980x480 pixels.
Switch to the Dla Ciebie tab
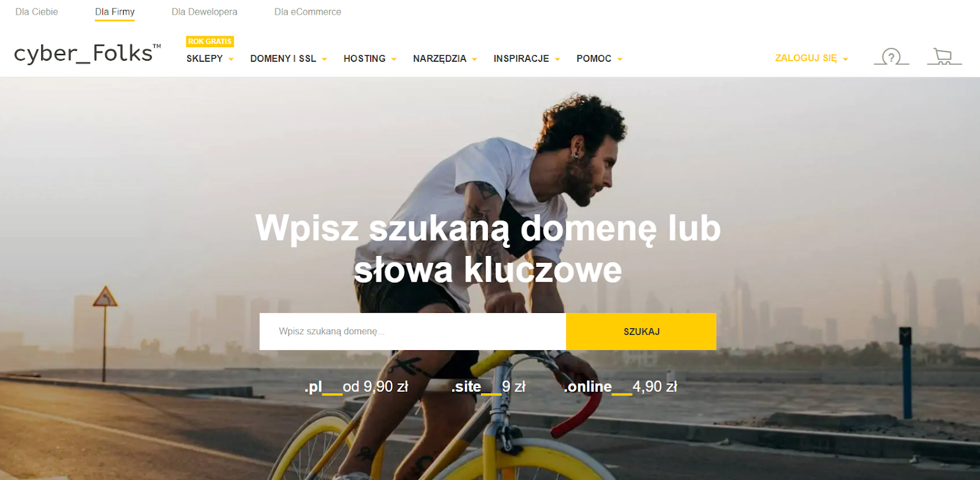click(x=37, y=12)
